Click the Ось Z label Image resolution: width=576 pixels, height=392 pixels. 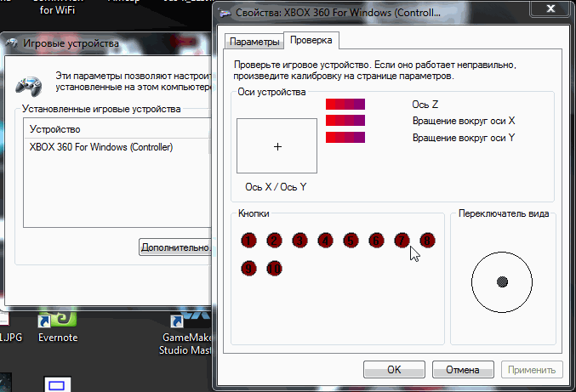425,105
